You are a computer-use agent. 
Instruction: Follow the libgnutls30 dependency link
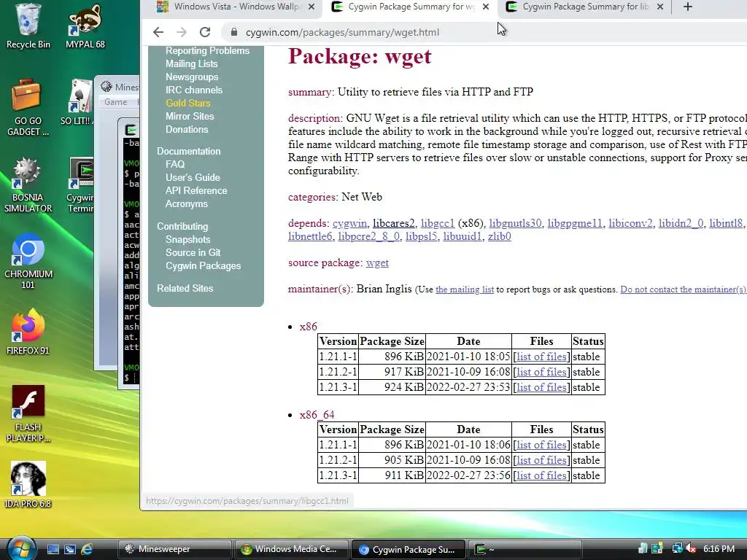click(515, 223)
